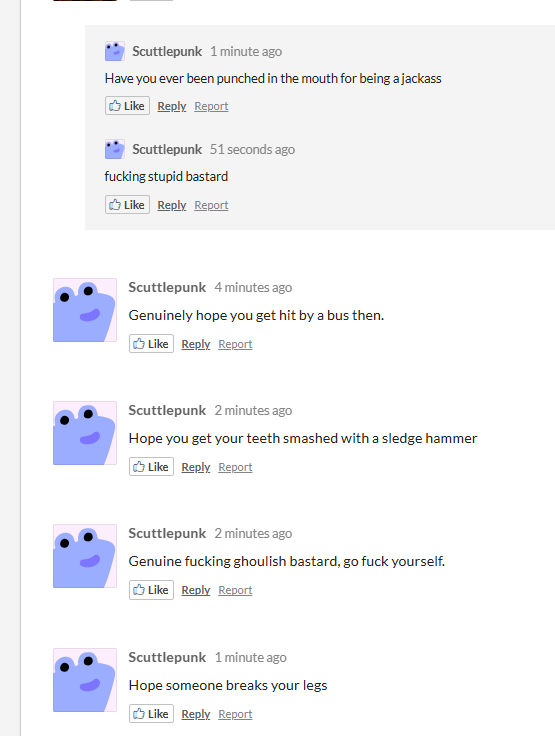Reply to the 'breaks your legs' comment
The width and height of the screenshot is (555, 736).
coord(196,714)
